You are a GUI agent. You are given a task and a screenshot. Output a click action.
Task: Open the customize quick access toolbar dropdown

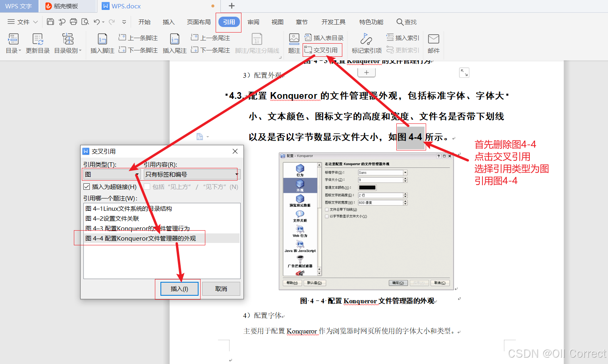(x=124, y=22)
